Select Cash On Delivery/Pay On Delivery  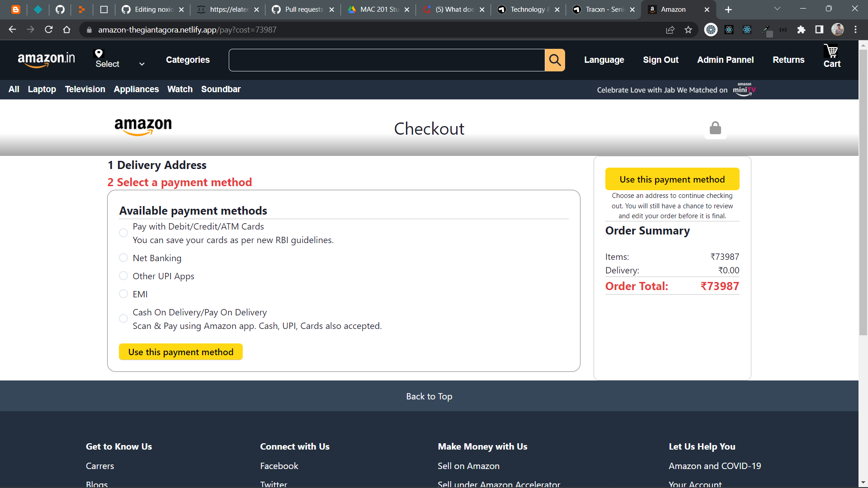coord(123,319)
